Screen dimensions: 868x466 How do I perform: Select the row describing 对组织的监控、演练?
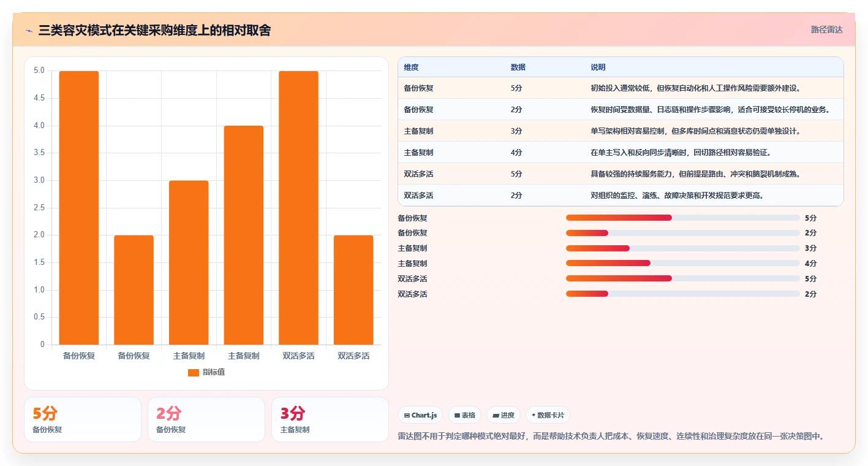[621, 196]
